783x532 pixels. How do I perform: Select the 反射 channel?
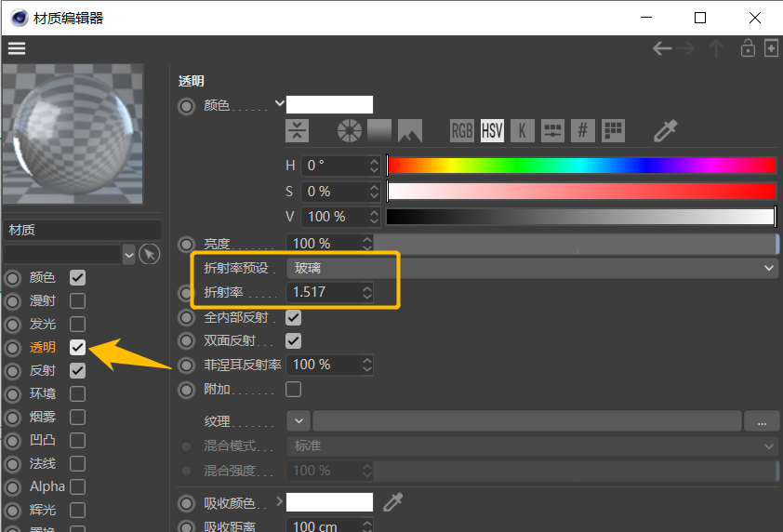point(43,371)
